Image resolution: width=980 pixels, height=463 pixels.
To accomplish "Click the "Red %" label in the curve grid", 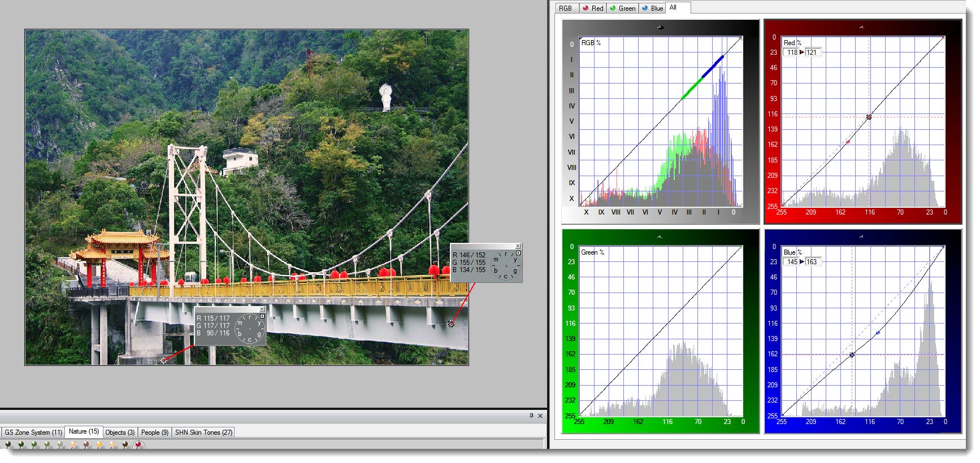I will click(x=792, y=43).
